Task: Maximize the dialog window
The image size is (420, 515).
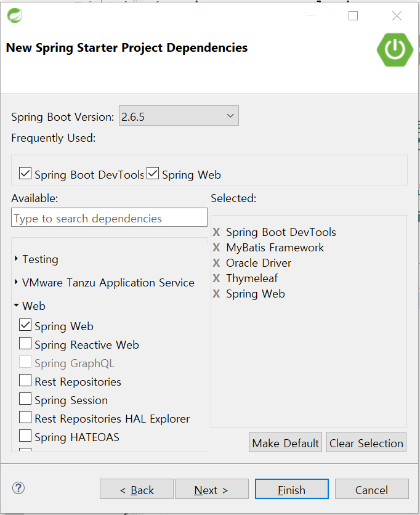Action: click(x=353, y=16)
